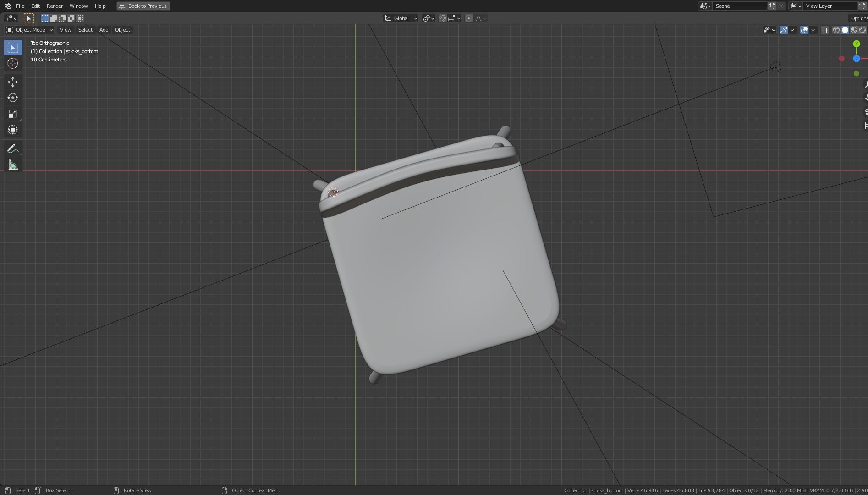The image size is (868, 495).
Task: Click the green negative Y axis gizmo dot
Action: [x=857, y=73]
